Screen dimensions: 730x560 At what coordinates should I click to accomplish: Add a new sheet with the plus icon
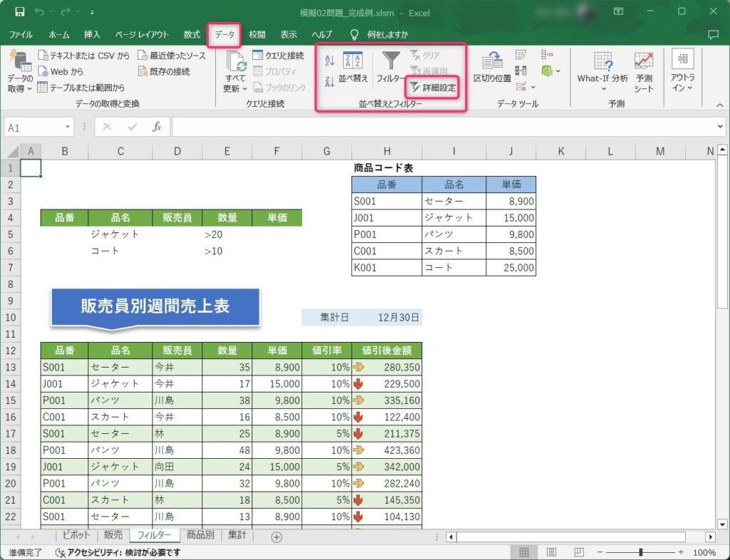277,536
